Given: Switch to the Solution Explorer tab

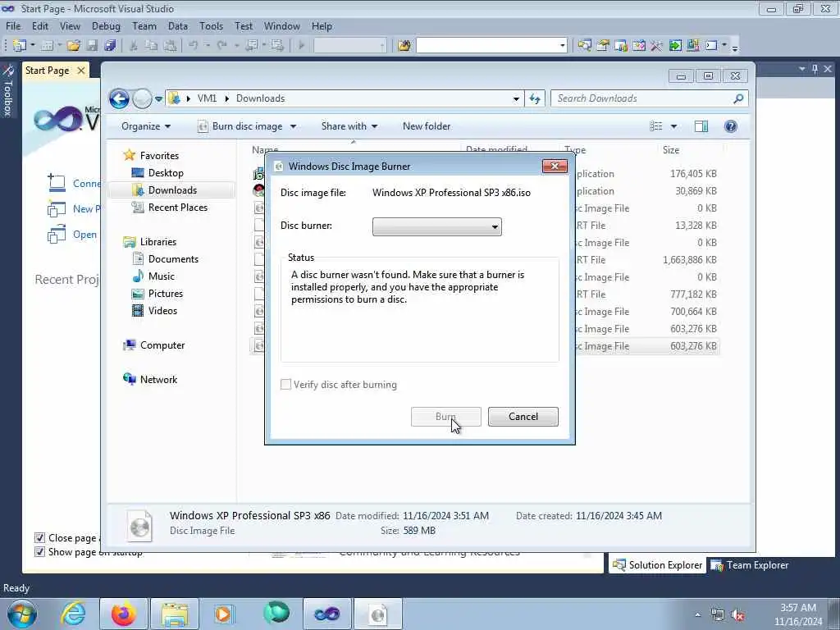Looking at the screenshot, I should (x=657, y=565).
